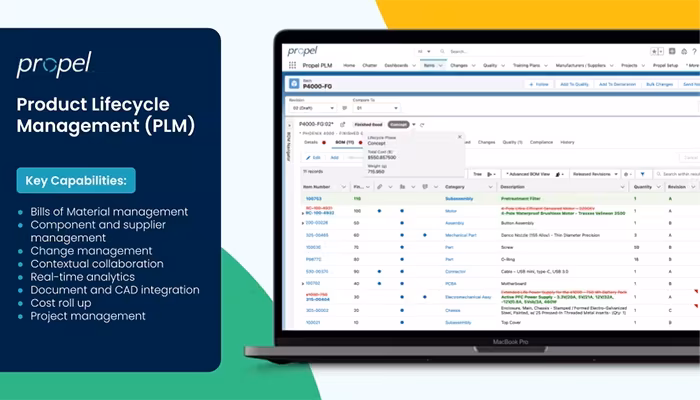700x400 pixels.
Task: Open the app launcher grid icon
Action: (292, 65)
